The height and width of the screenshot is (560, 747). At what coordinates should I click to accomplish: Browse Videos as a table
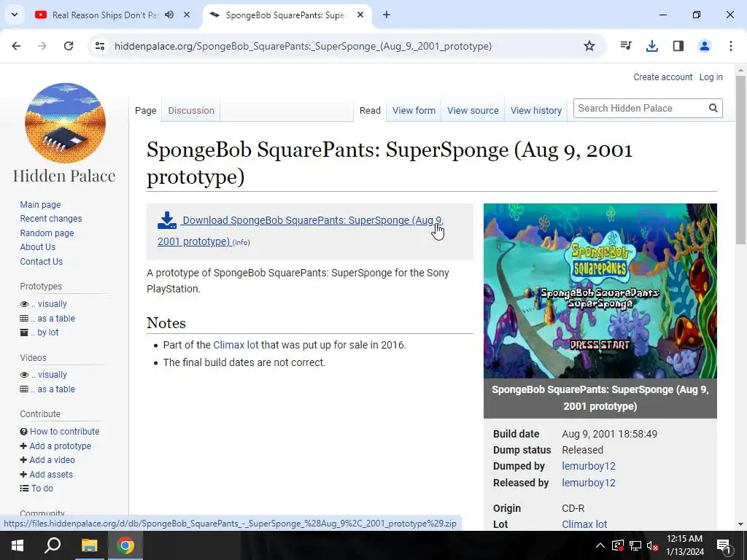(56, 389)
